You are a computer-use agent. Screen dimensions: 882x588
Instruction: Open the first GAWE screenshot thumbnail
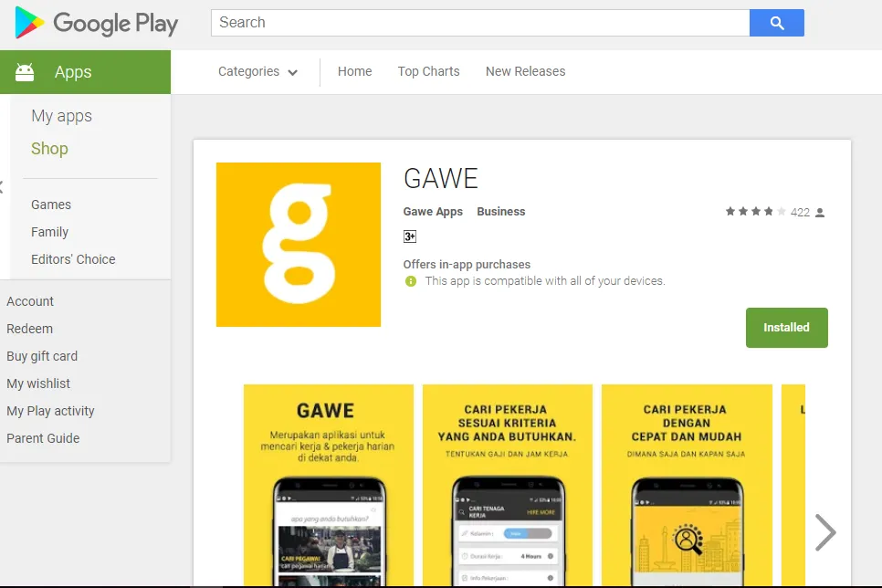tap(328, 486)
